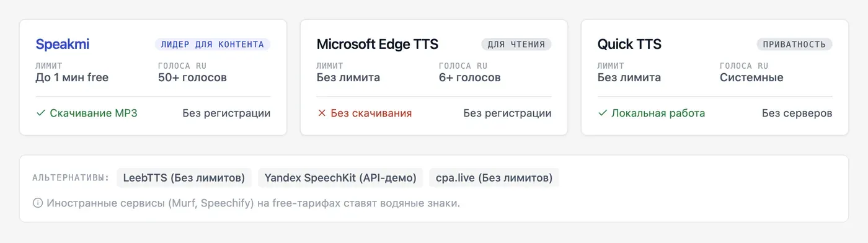
Task: Choose the cpa.live (Без лимитов) chip
Action: click(494, 178)
